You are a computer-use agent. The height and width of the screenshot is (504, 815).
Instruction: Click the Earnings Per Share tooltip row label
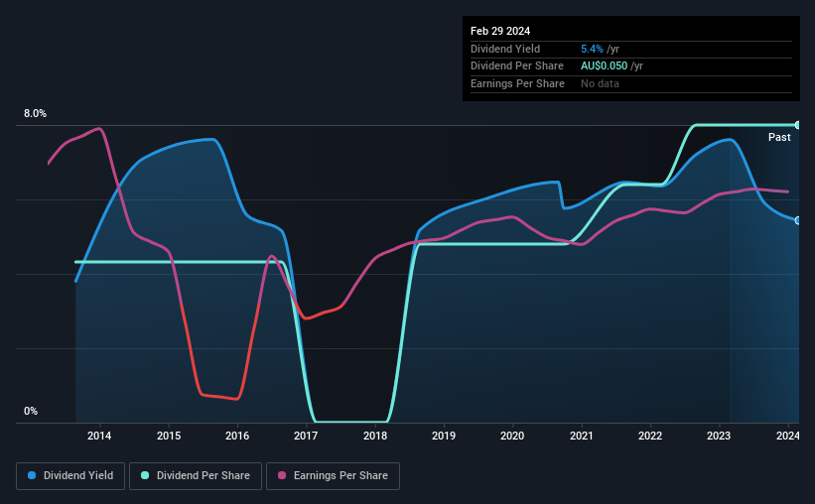point(517,83)
